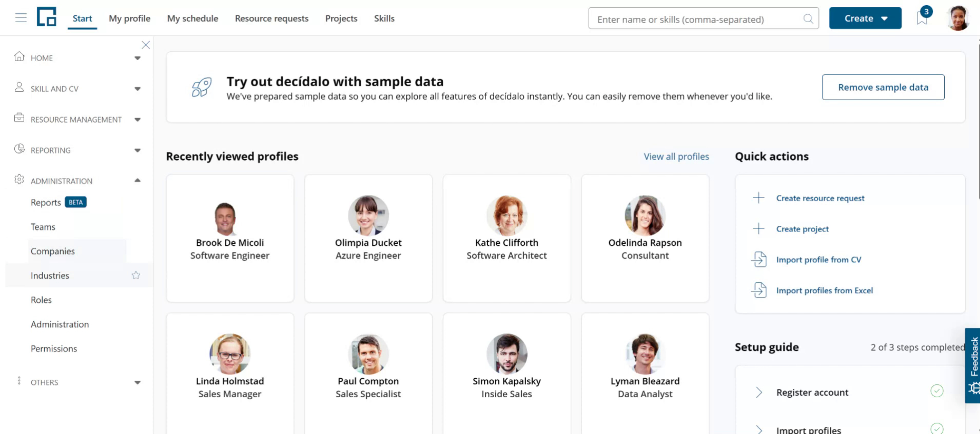Open the Create dropdown button
980x434 pixels.
coord(865,18)
